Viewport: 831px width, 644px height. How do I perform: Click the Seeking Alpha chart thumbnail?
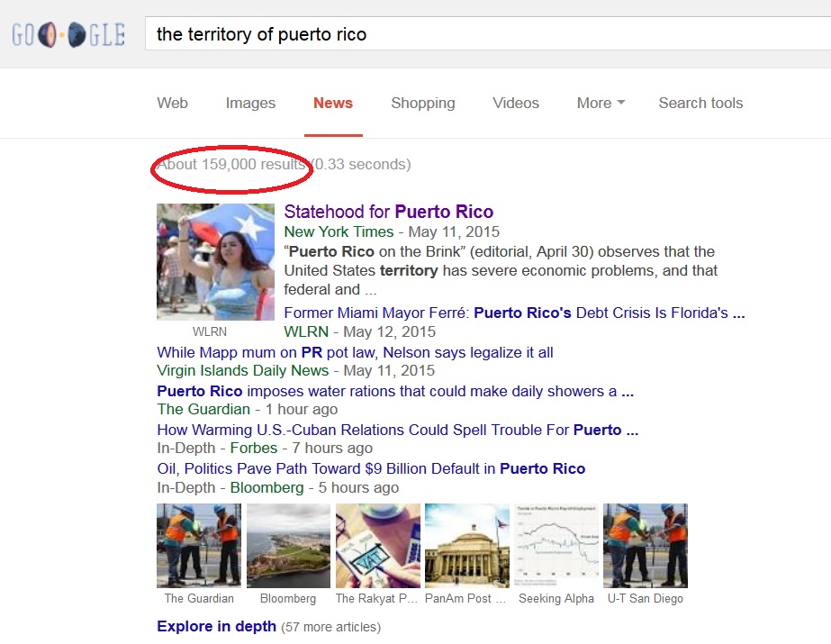click(x=556, y=546)
